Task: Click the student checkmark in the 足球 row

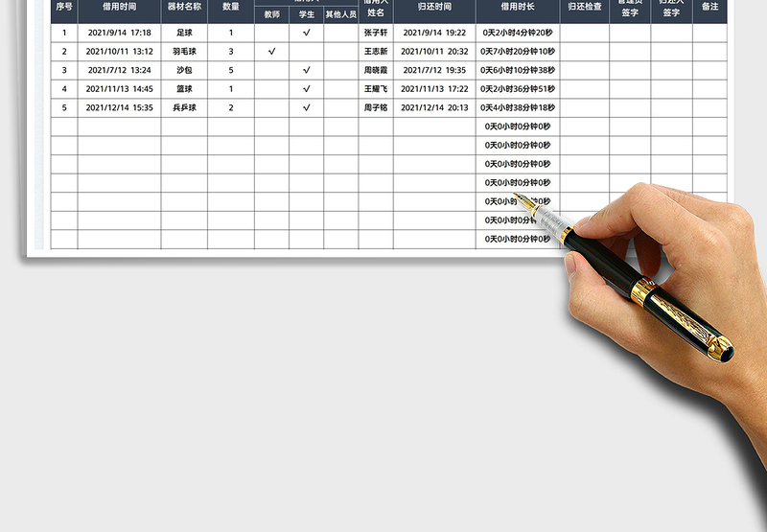Action: (x=307, y=33)
